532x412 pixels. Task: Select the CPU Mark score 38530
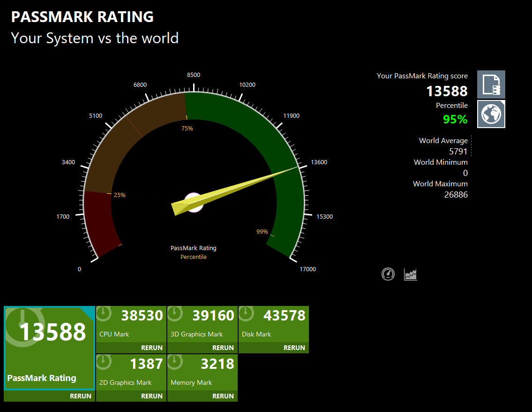tap(142, 315)
